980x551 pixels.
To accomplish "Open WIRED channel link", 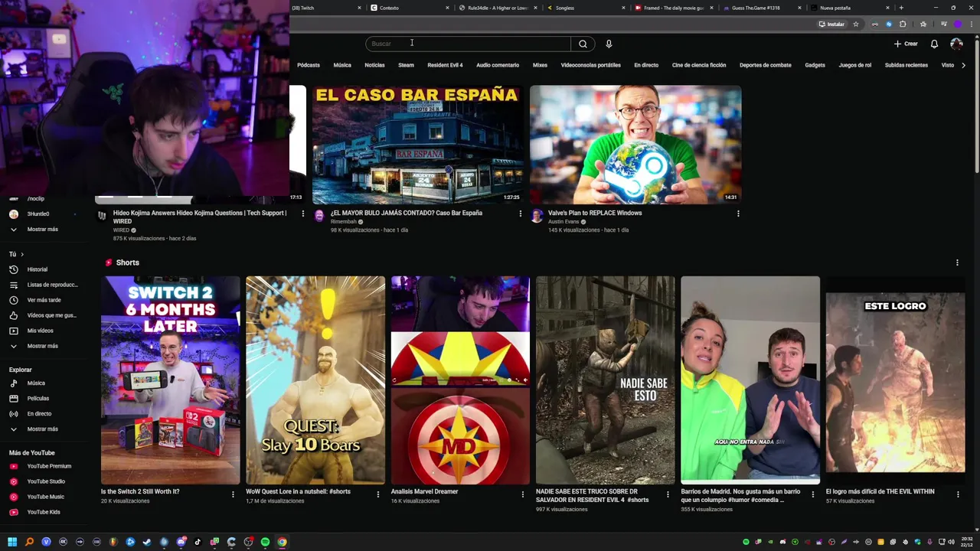I will (x=121, y=230).
